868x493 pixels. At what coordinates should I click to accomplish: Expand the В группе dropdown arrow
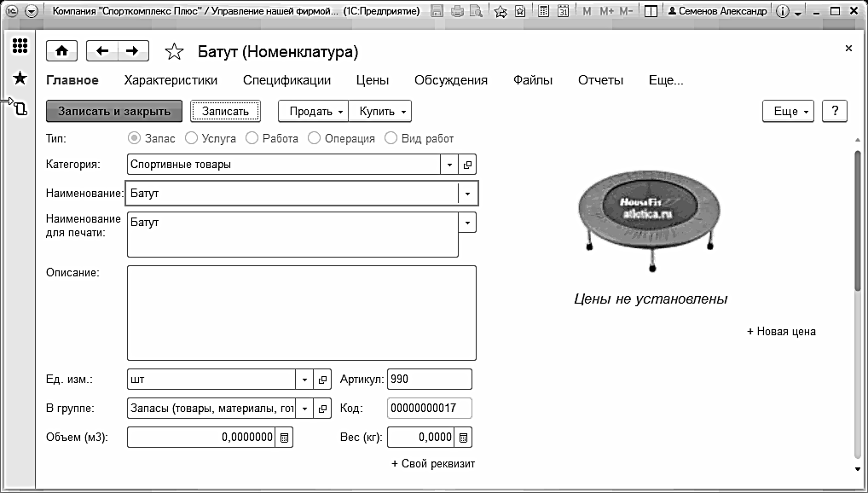(304, 409)
